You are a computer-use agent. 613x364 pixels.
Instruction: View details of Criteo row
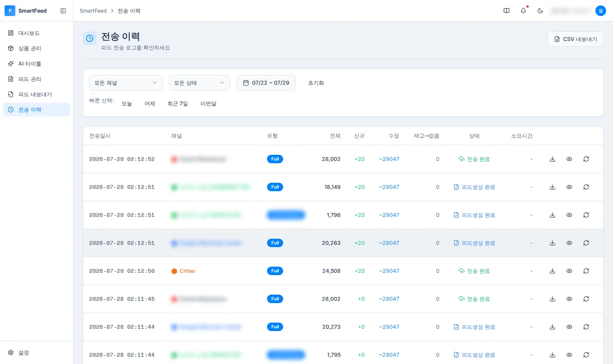(x=569, y=271)
